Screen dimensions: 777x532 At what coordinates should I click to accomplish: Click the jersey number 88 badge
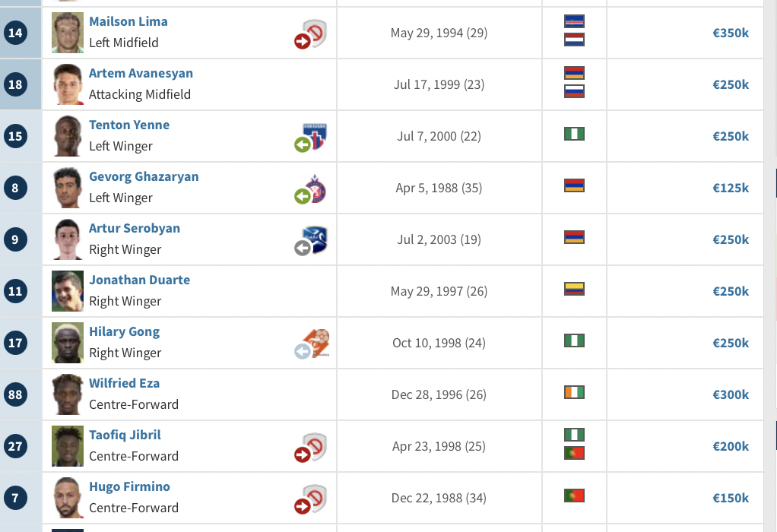(15, 395)
